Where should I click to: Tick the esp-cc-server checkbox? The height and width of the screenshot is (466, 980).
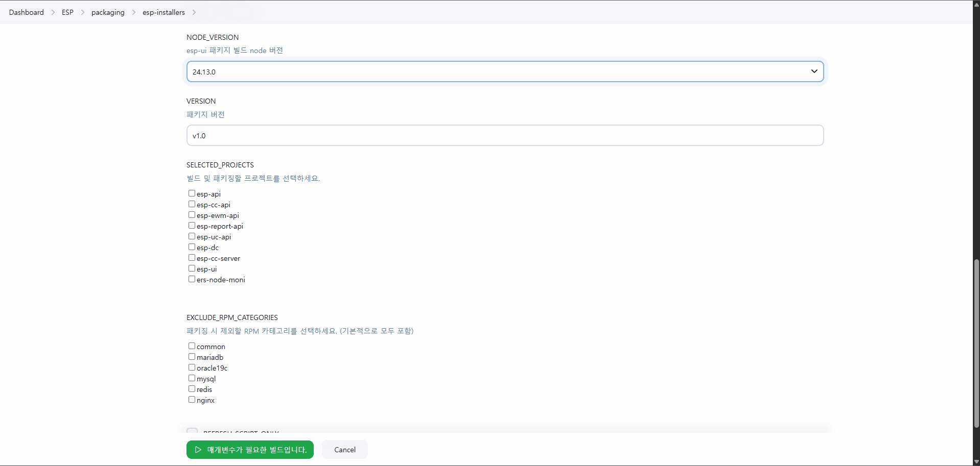coord(192,258)
